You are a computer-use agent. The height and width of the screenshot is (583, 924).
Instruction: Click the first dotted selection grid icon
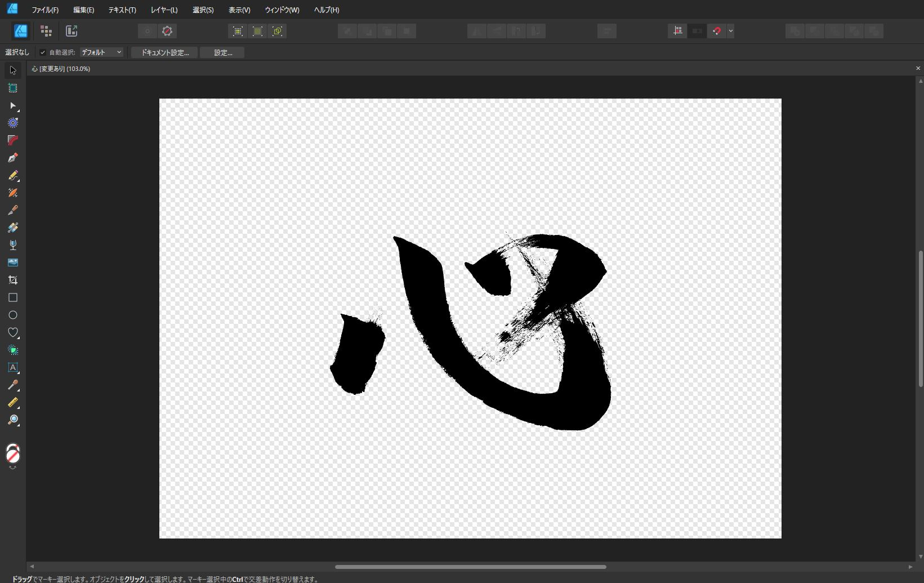pos(238,31)
